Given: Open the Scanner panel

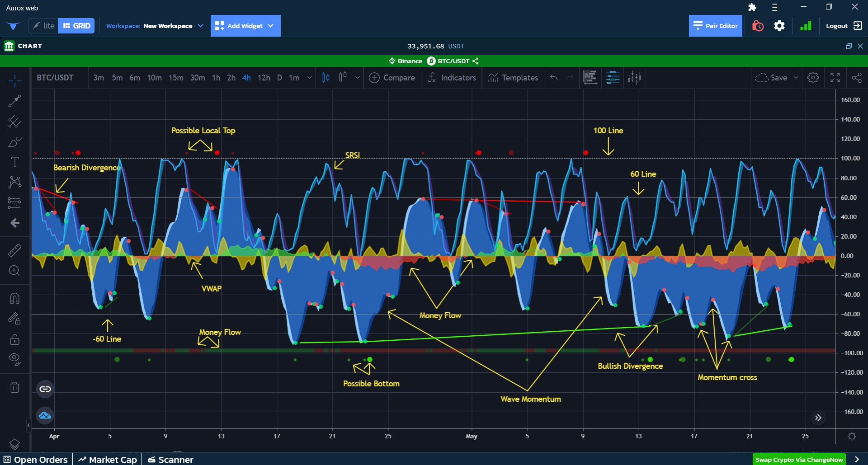Looking at the screenshot, I should coord(170,460).
